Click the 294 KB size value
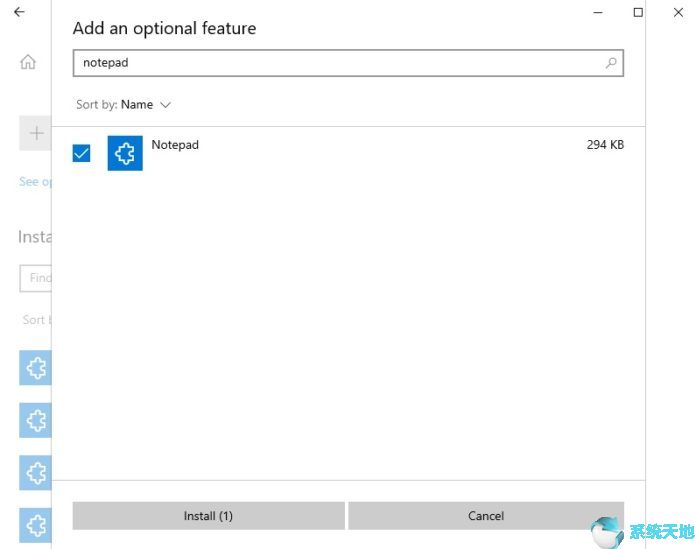Viewport: 696px width, 549px height. 605,145
